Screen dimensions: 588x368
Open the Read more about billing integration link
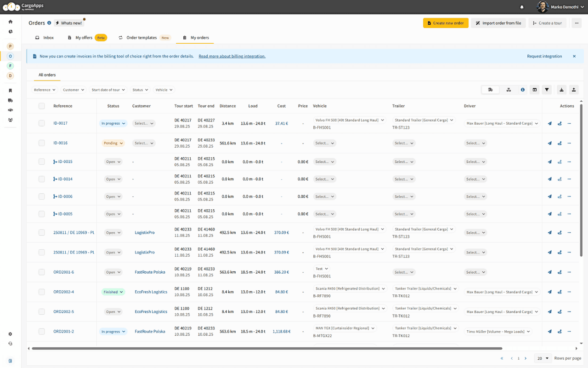tap(232, 56)
